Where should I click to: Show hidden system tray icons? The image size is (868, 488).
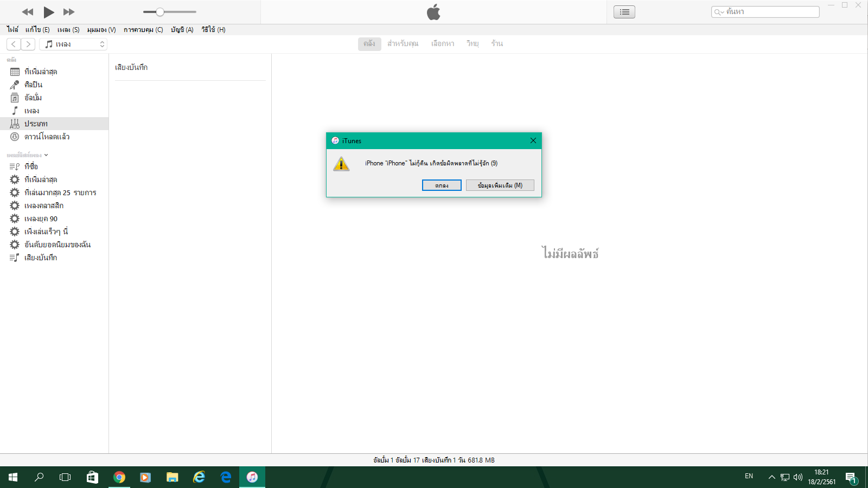click(771, 477)
